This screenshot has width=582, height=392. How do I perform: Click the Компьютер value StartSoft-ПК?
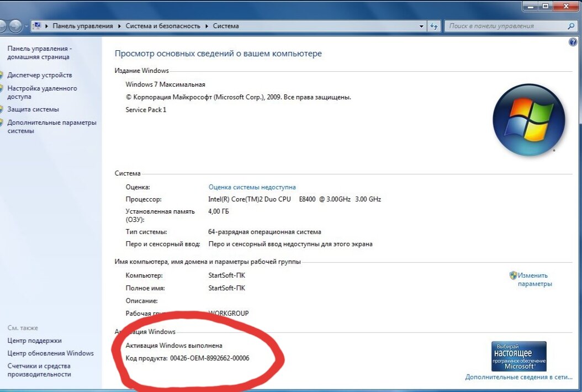tap(227, 276)
